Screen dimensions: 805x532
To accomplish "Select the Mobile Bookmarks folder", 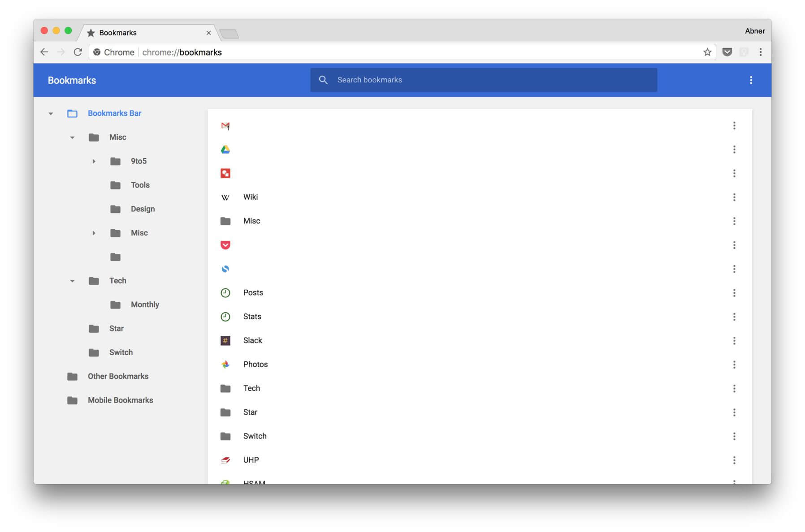I will (x=120, y=400).
